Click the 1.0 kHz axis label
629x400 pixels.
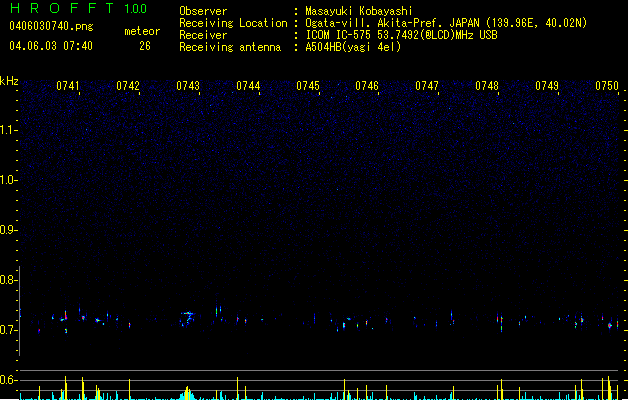coord(9,180)
